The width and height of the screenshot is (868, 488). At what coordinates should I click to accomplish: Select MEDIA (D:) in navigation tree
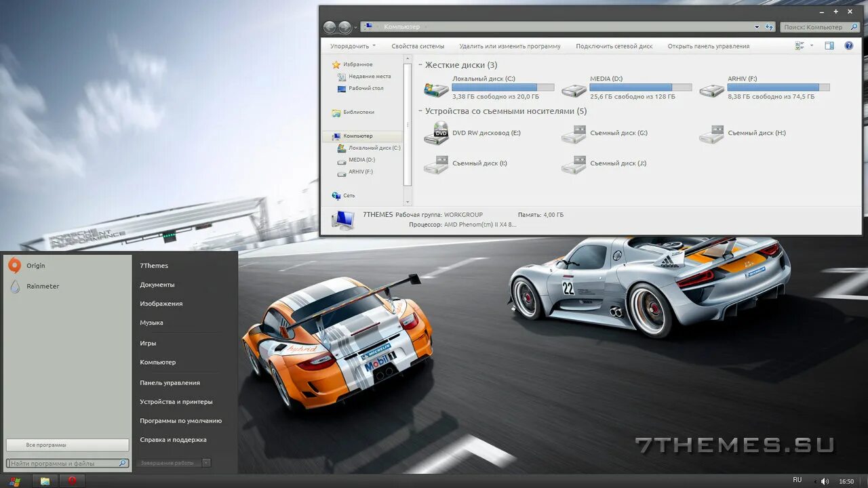tap(356, 160)
